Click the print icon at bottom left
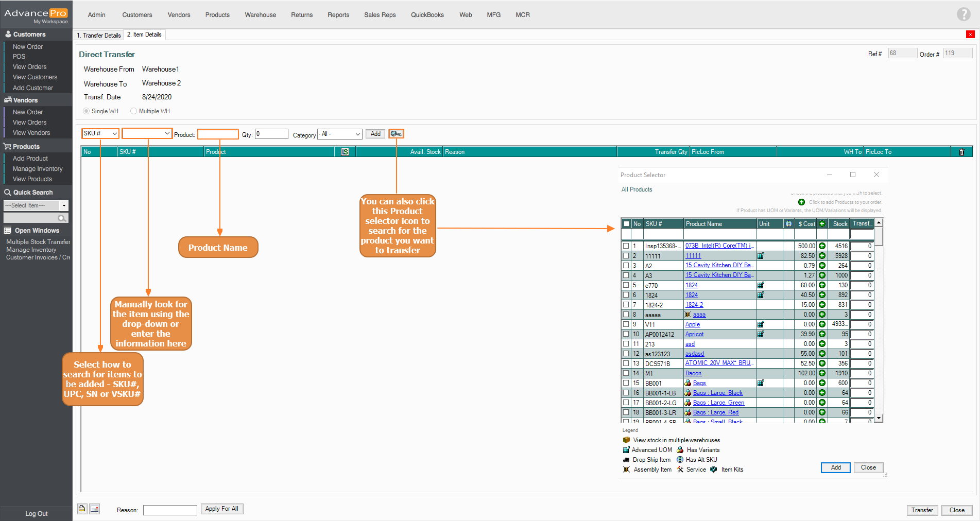The height and width of the screenshot is (521, 980). tap(82, 509)
